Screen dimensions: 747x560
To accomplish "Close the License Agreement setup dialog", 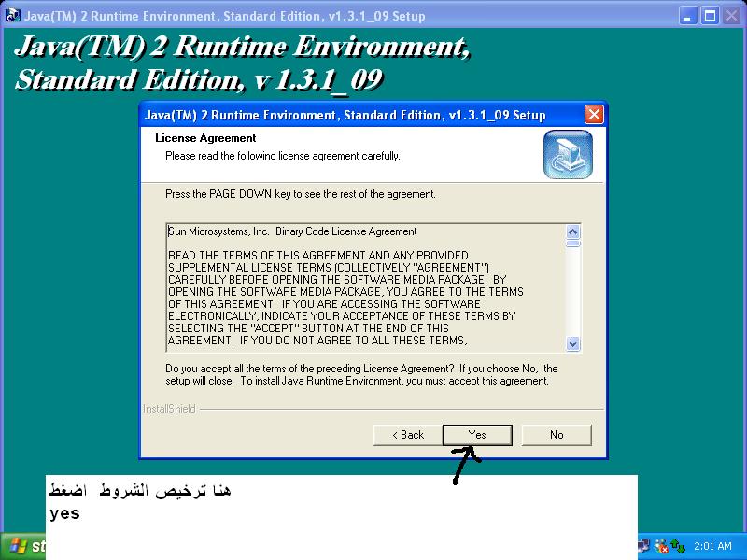I will click(x=594, y=115).
